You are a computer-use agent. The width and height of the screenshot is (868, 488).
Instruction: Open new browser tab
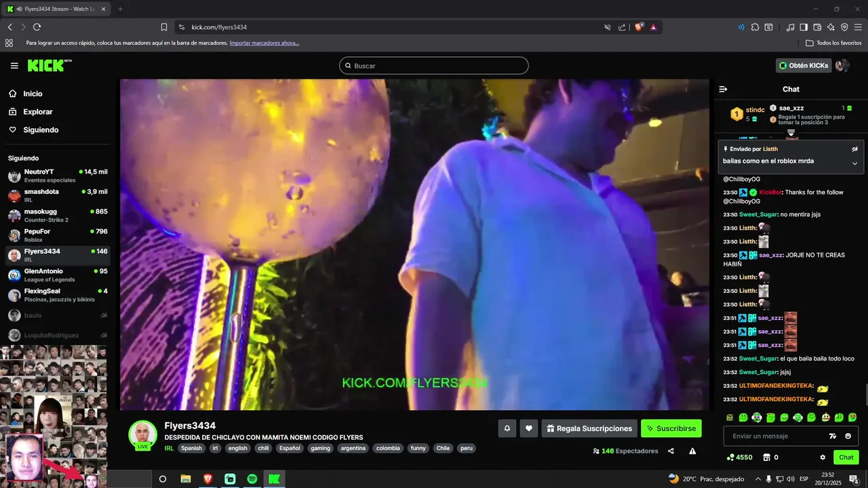(x=120, y=9)
